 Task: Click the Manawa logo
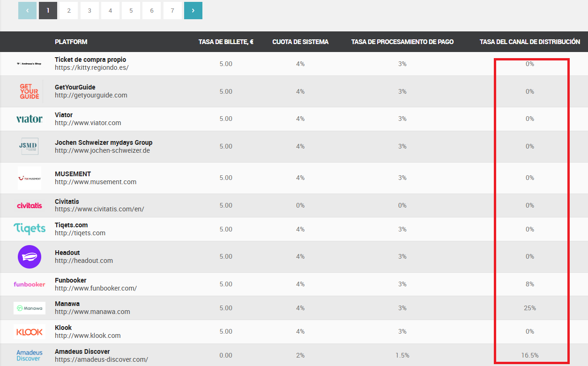pyautogui.click(x=30, y=308)
